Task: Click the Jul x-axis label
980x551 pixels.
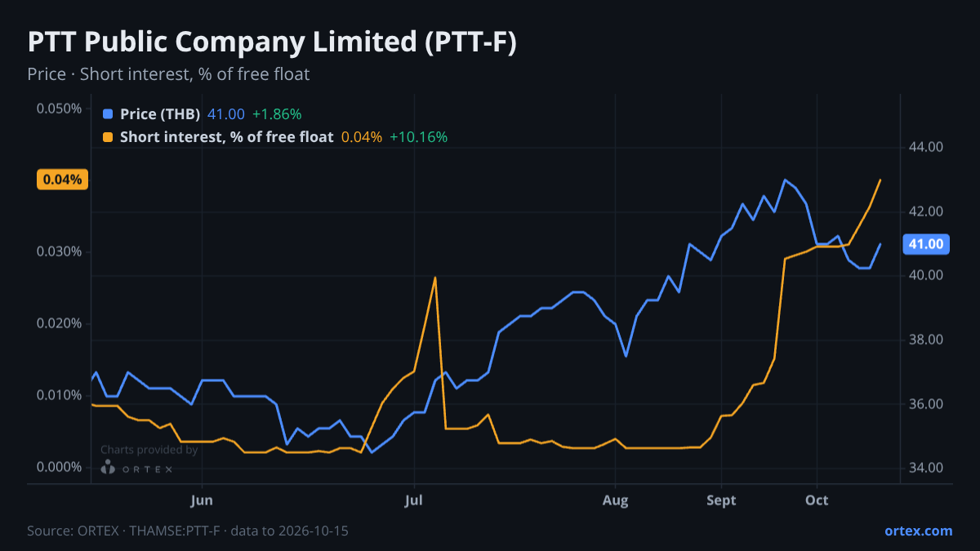Action: click(x=414, y=500)
